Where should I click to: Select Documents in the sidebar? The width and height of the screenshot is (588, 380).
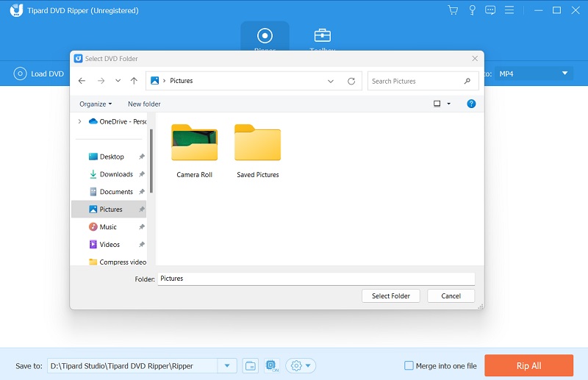click(x=111, y=192)
